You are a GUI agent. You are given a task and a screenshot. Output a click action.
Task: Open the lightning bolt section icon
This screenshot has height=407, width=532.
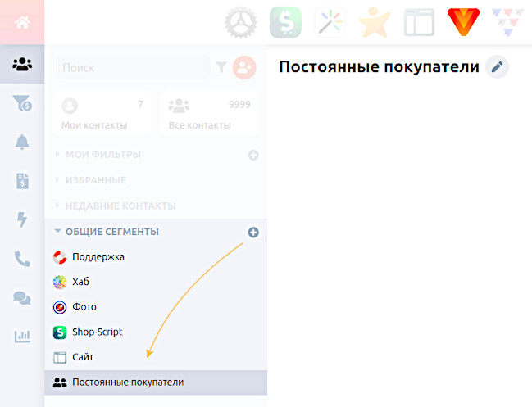tap(22, 219)
